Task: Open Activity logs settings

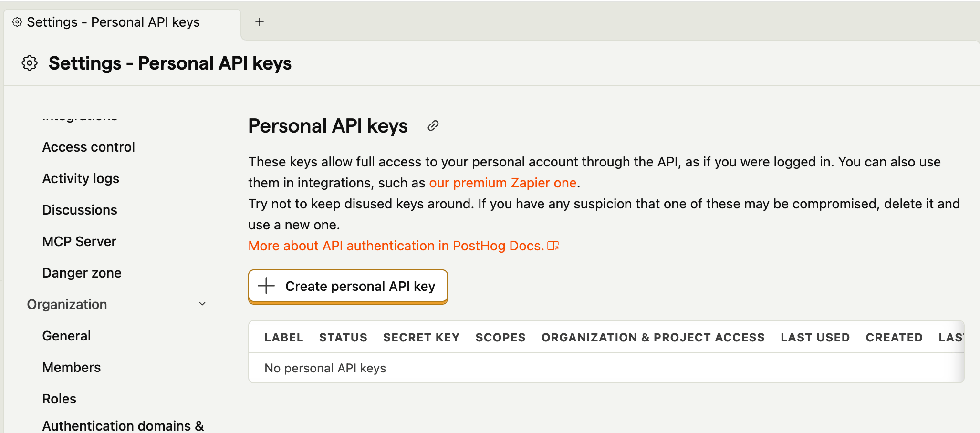Action: coord(81,178)
